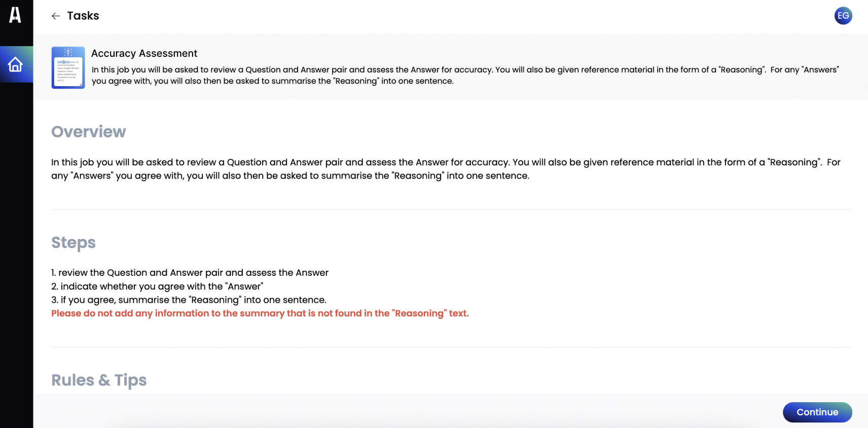Image resolution: width=868 pixels, height=428 pixels.
Task: Click the Steps section heading
Action: (74, 243)
